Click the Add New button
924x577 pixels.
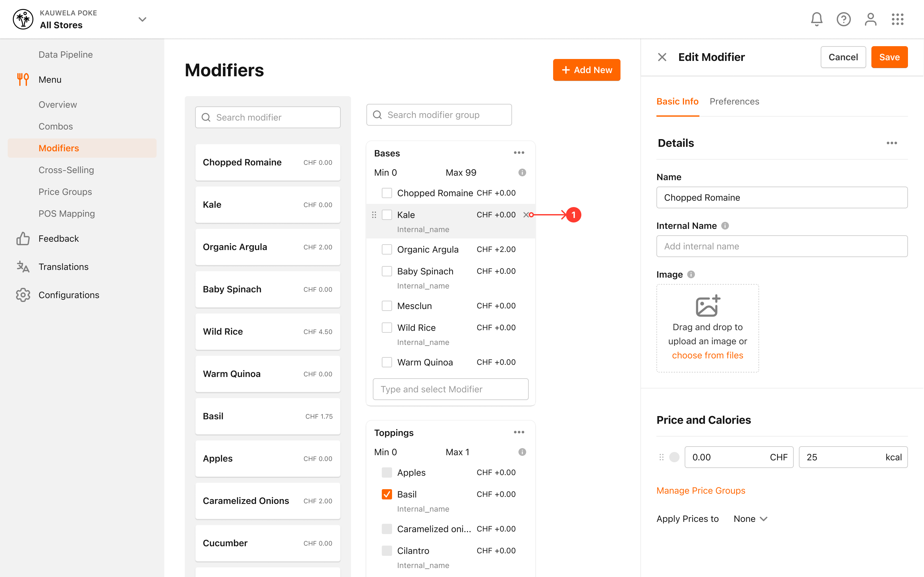pos(586,70)
